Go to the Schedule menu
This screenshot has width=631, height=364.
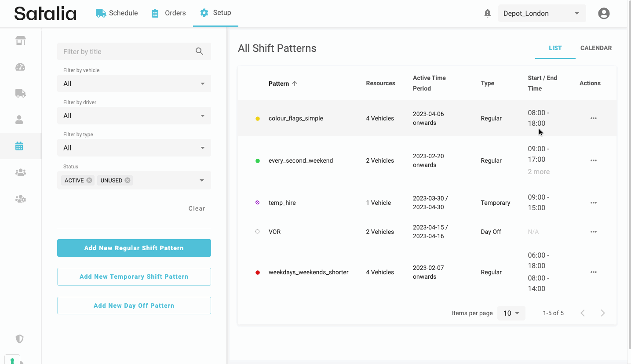click(117, 13)
